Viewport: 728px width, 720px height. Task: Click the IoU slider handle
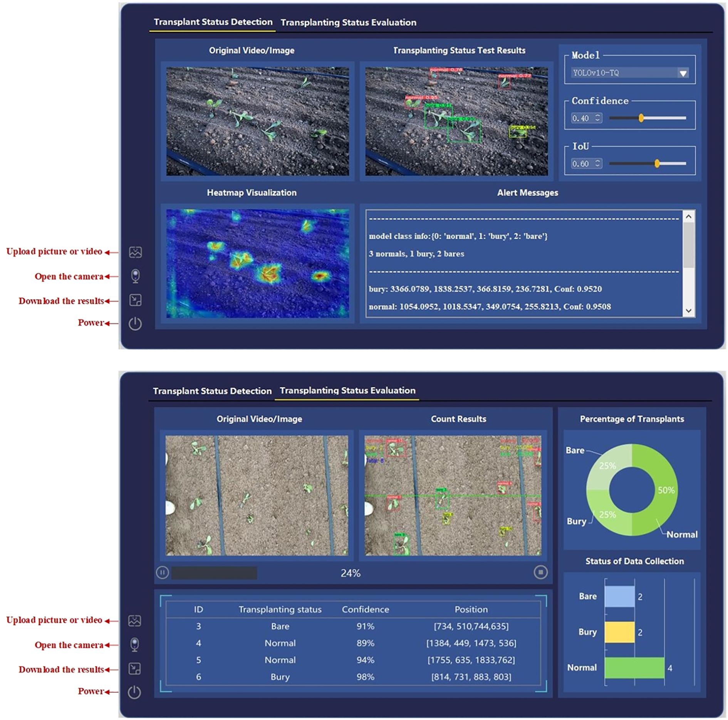pos(657,163)
